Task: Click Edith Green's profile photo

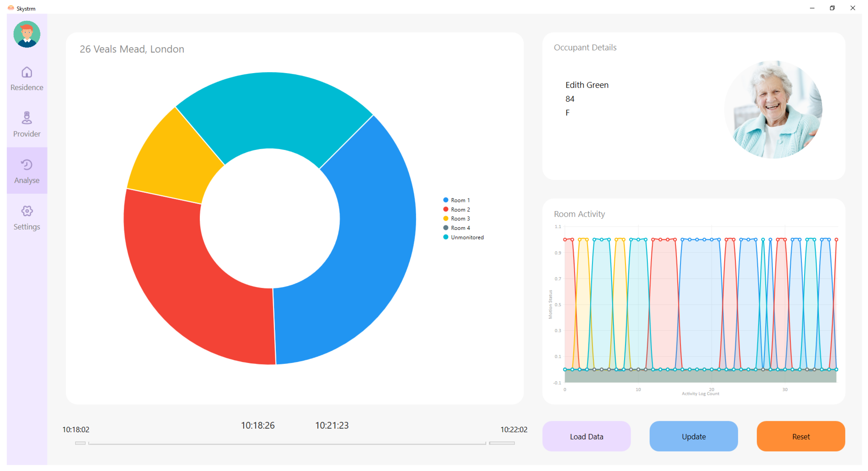Action: tap(773, 109)
